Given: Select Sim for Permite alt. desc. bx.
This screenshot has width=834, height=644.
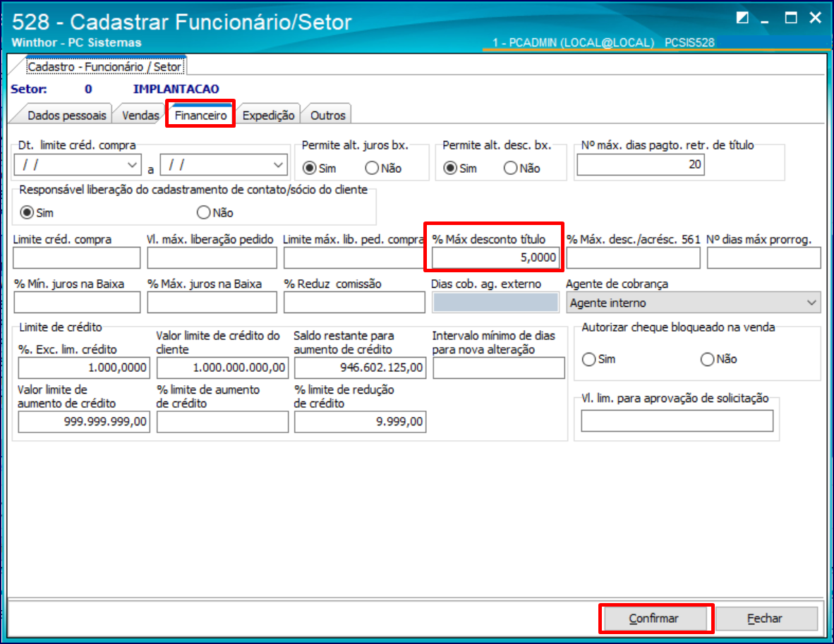Looking at the screenshot, I should pos(461,168).
